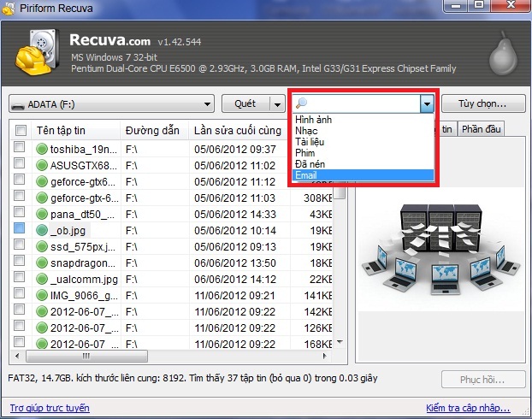Check the _ualcomm.jpg file checkbox

20,277
